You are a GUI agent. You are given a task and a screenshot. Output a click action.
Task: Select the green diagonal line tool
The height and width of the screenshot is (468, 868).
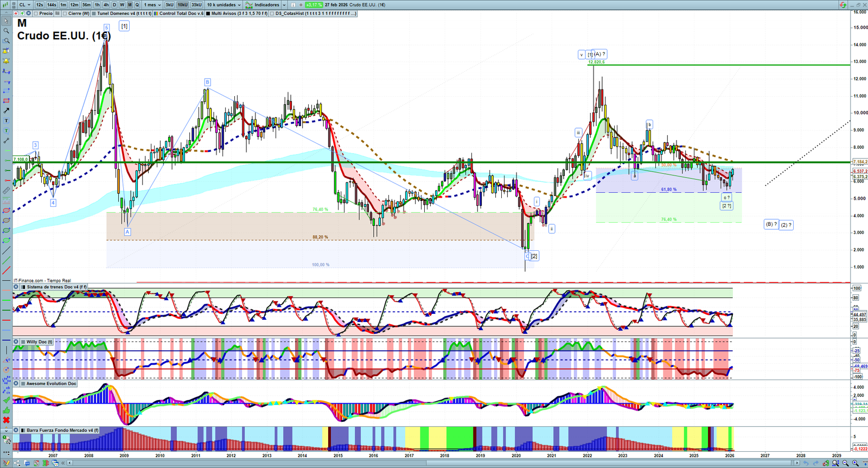point(6,260)
